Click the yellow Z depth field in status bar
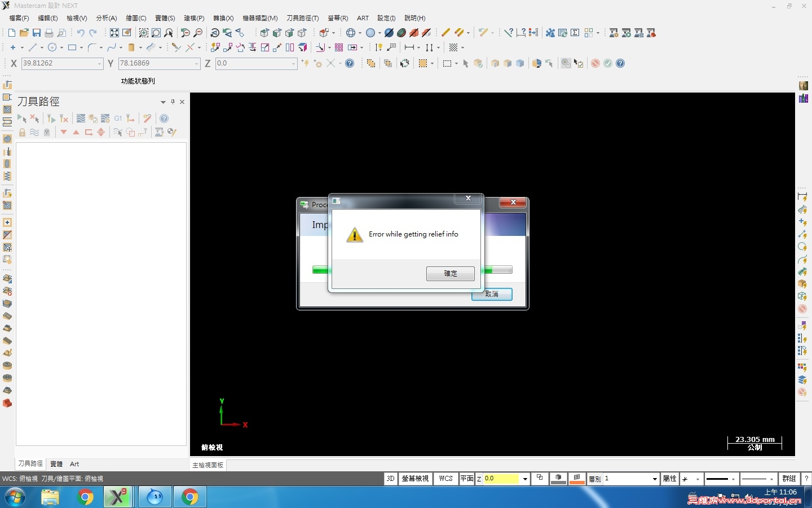The image size is (812, 508). 501,479
